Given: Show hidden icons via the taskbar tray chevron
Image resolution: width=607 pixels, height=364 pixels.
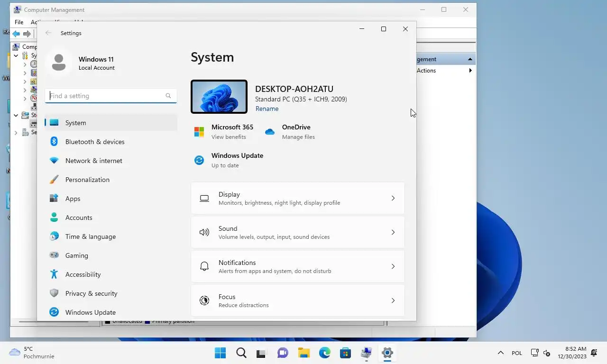Looking at the screenshot, I should pos(500,353).
